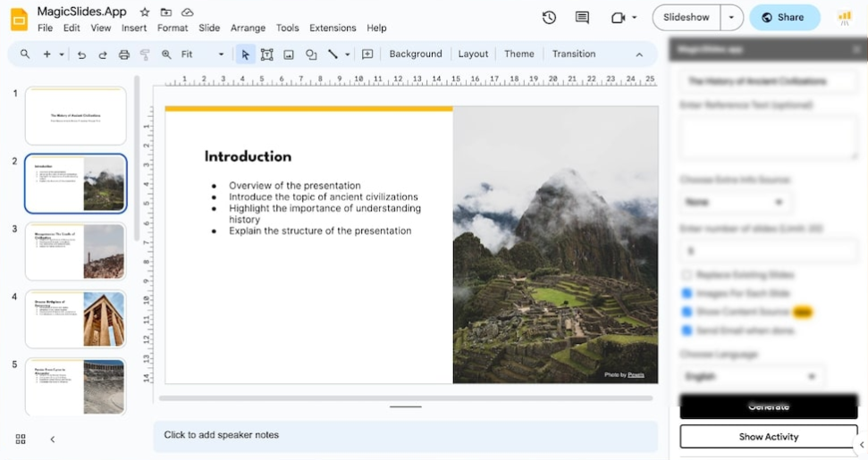Open the Theme panel
This screenshot has height=460, width=868.
519,54
